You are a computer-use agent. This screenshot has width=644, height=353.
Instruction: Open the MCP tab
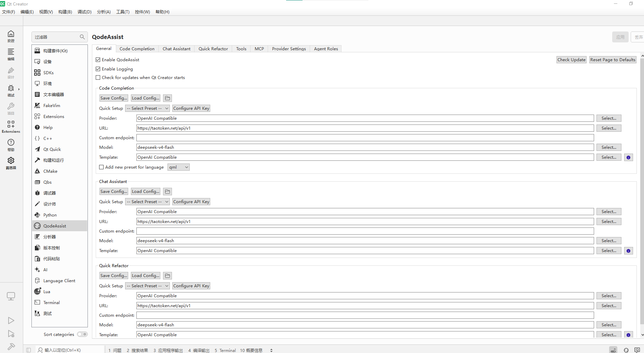click(x=259, y=49)
